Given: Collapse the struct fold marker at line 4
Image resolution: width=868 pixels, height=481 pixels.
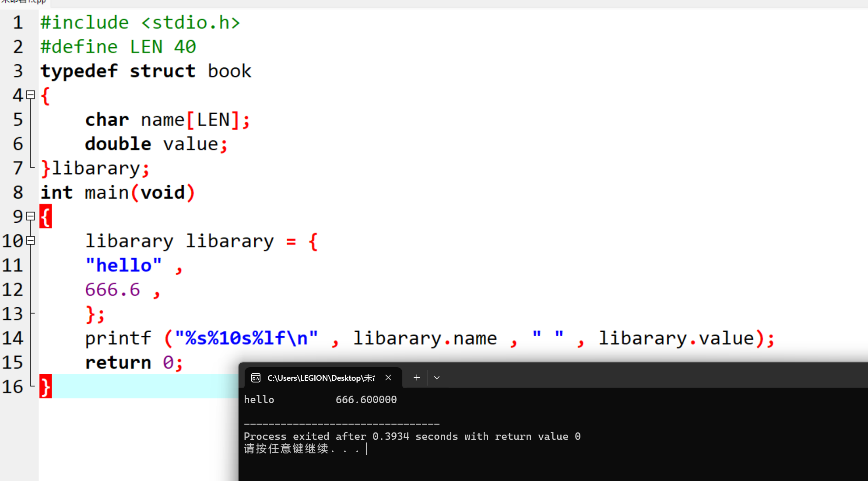Looking at the screenshot, I should coord(31,95).
